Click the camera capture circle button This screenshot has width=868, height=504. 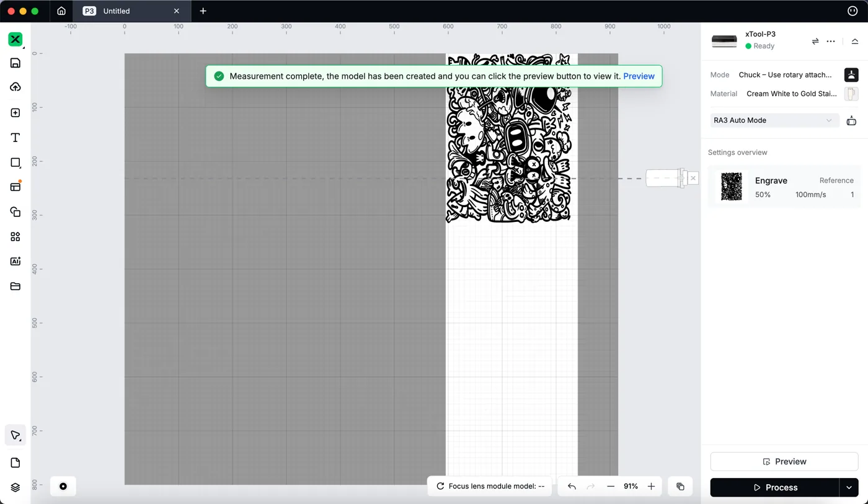(x=63, y=486)
